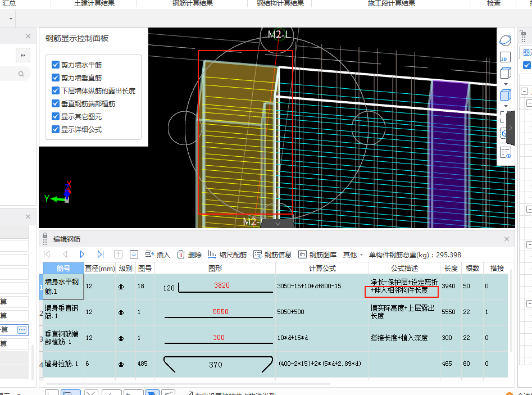Select 墙身水平钢筋.1 row name cell
532x395 pixels.
(x=63, y=287)
